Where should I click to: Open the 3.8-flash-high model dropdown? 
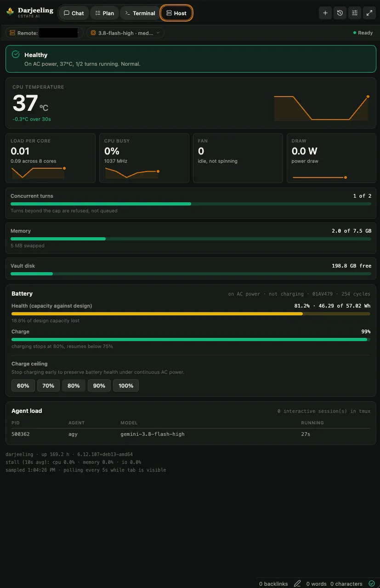click(125, 33)
